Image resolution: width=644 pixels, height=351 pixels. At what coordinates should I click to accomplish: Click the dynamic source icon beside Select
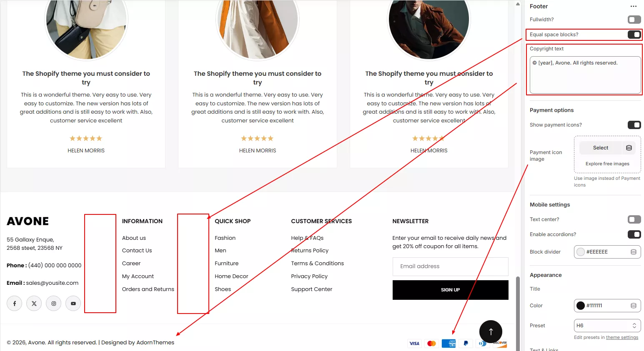click(629, 148)
